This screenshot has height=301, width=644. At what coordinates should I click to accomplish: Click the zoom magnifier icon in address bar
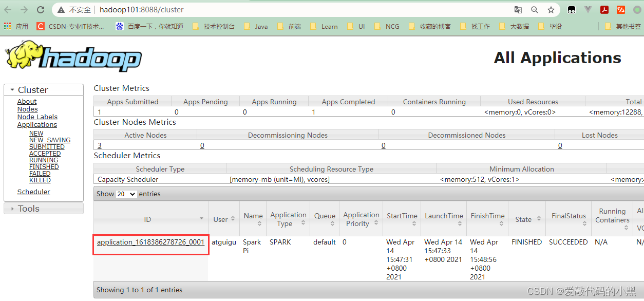[535, 10]
